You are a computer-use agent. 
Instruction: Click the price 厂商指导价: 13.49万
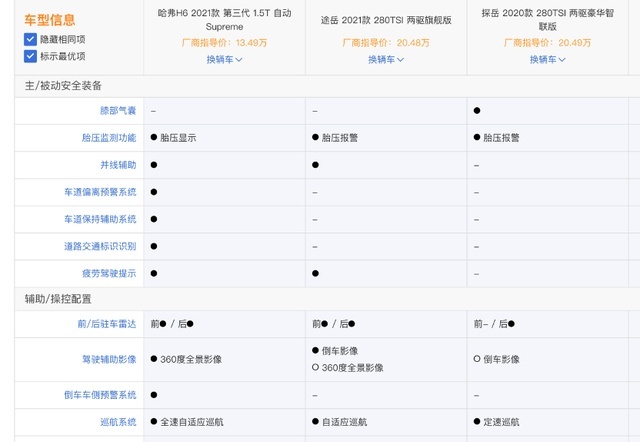[x=224, y=43]
